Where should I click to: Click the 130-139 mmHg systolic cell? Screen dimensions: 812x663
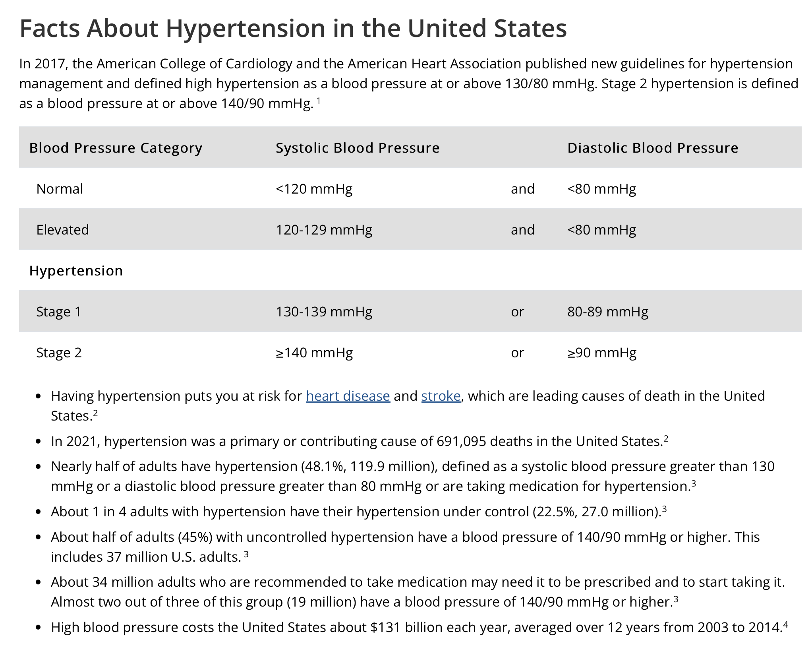pyautogui.click(x=324, y=312)
